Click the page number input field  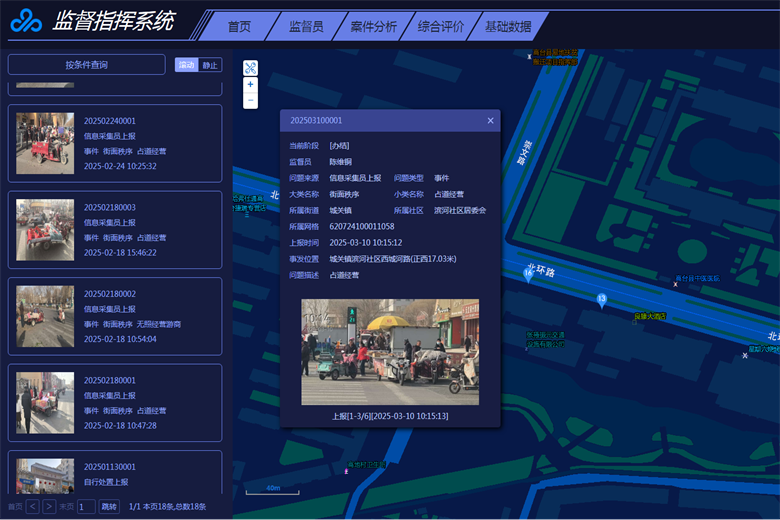(86, 507)
